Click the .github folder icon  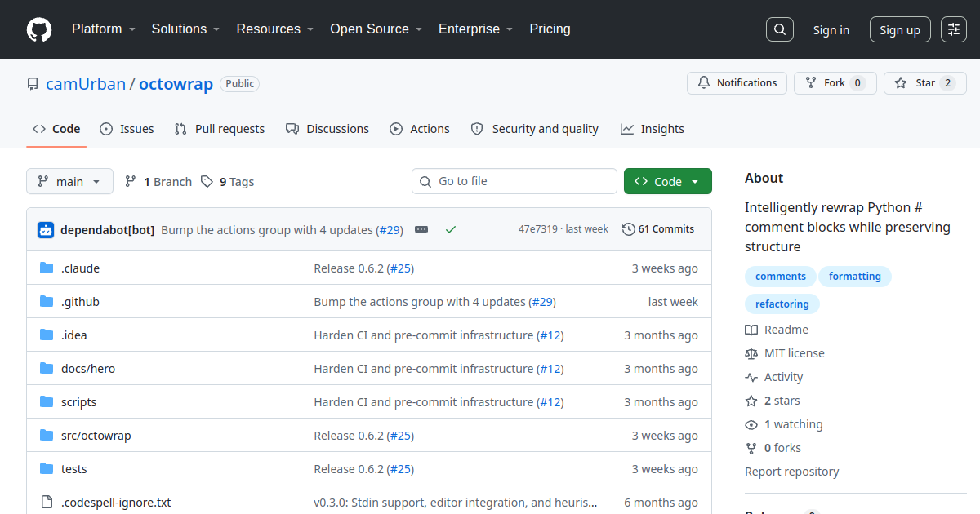(x=47, y=302)
